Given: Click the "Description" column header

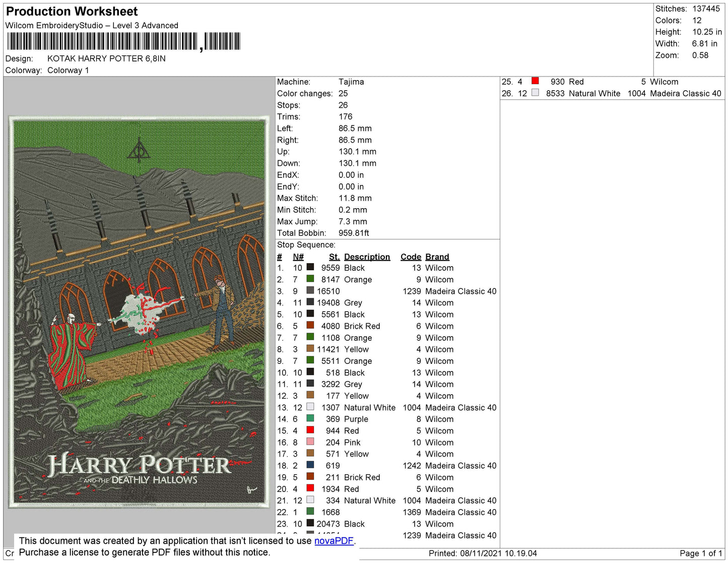Looking at the screenshot, I should [x=367, y=257].
